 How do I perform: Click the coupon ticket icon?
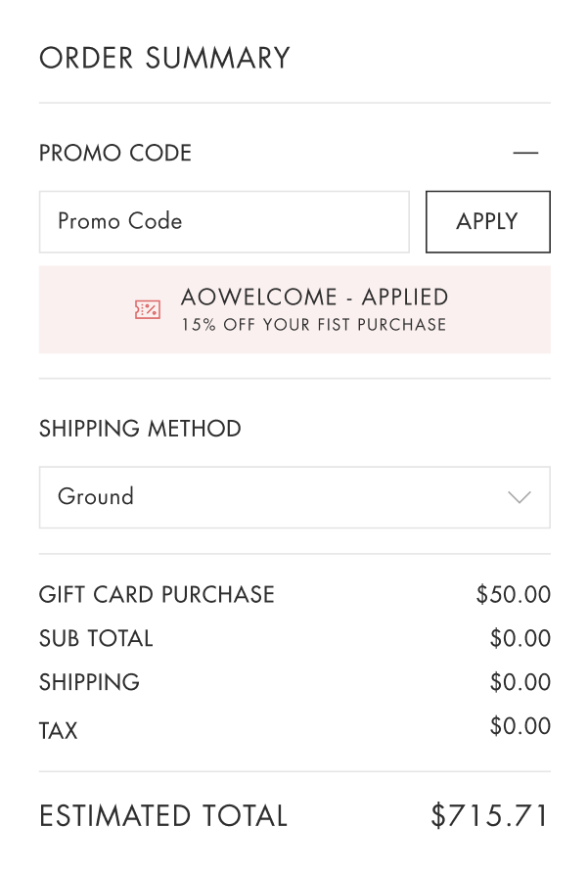click(x=148, y=309)
